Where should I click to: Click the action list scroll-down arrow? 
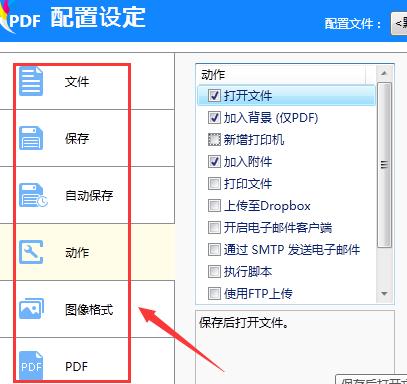tap(384, 294)
